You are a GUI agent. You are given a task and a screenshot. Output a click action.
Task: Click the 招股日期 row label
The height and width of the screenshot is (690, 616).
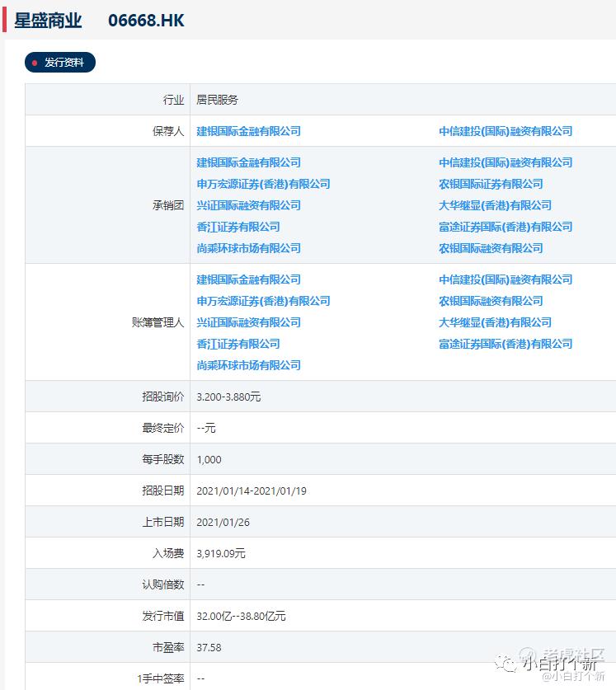(x=163, y=491)
